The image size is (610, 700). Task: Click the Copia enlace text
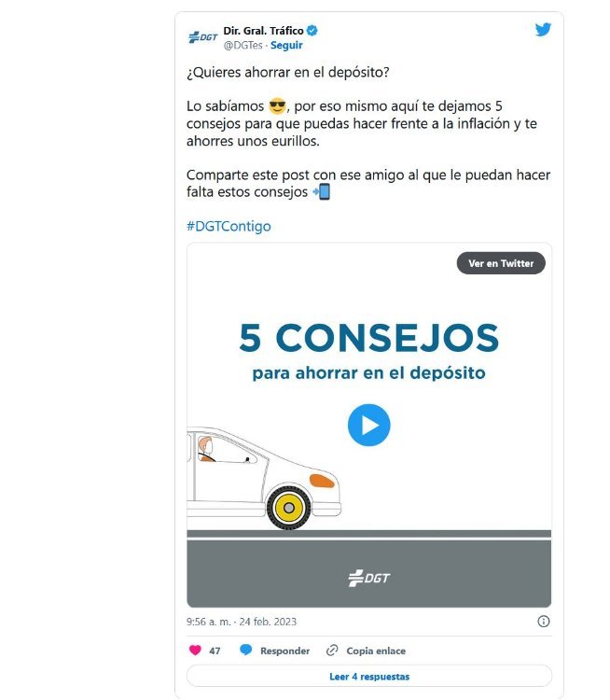[376, 651]
